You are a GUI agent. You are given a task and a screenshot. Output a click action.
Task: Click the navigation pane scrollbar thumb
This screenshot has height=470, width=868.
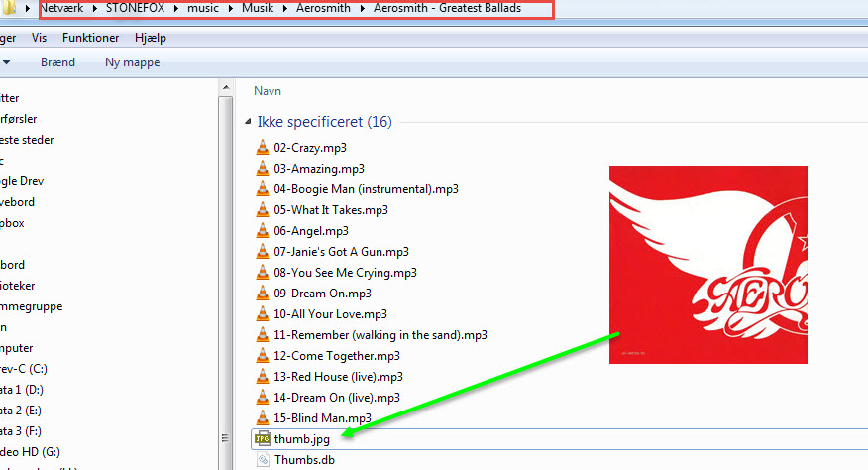click(225, 283)
